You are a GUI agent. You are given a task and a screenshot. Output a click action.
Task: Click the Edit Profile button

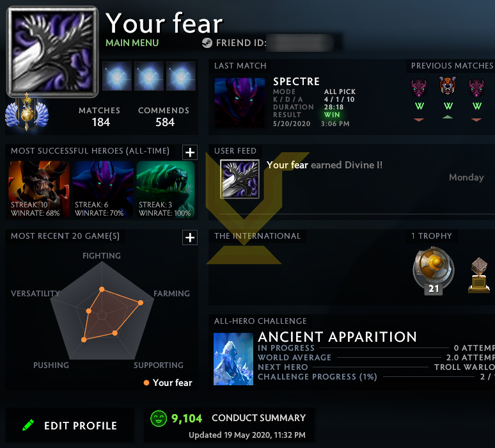(x=70, y=425)
